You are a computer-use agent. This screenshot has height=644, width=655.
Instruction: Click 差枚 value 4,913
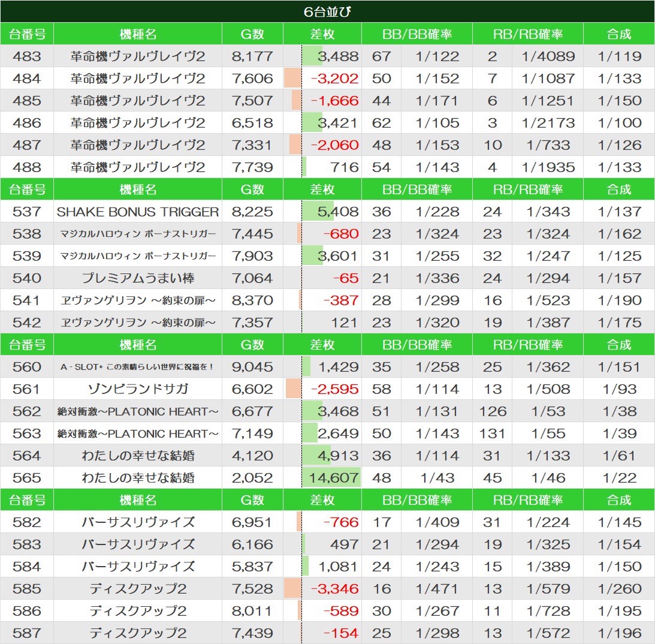coord(338,455)
